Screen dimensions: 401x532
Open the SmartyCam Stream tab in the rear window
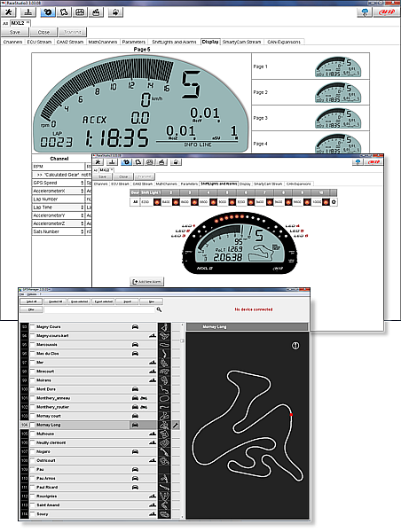point(242,42)
